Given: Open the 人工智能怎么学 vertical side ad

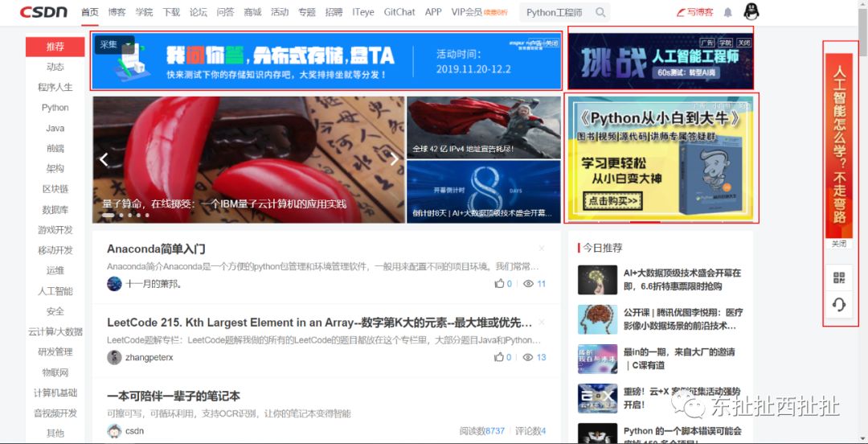Looking at the screenshot, I should pyautogui.click(x=838, y=146).
